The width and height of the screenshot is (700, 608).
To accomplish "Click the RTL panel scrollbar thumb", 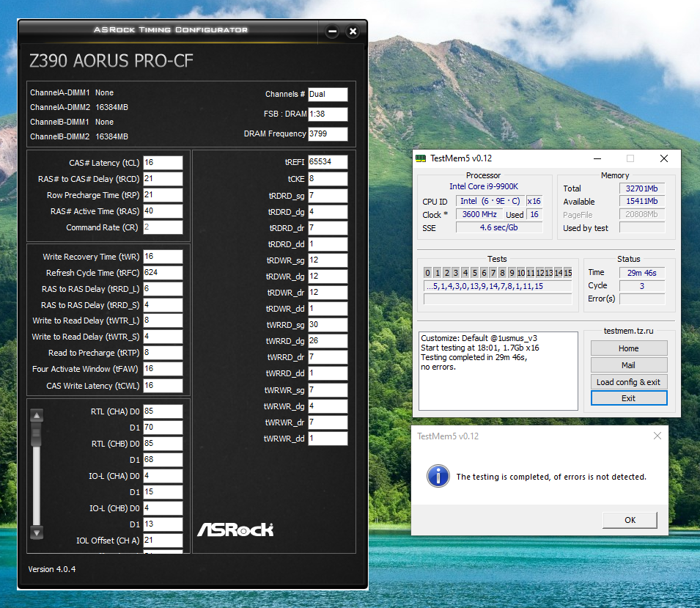I will point(37,434).
